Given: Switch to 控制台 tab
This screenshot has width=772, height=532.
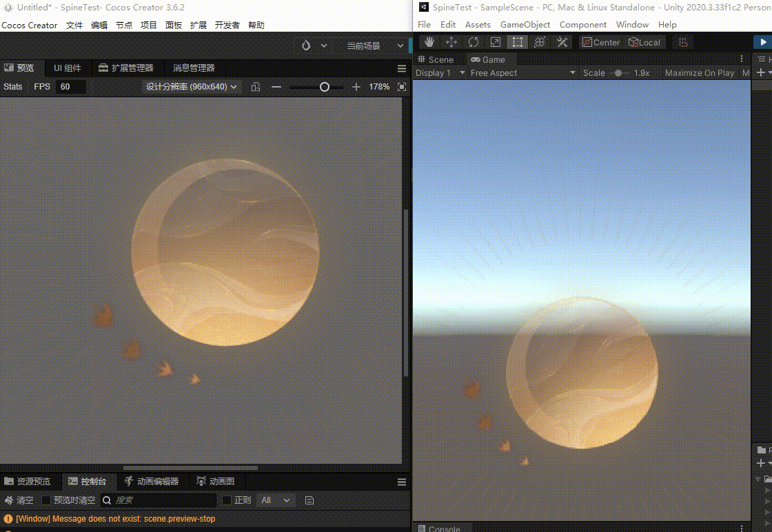Looking at the screenshot, I should click(x=88, y=481).
